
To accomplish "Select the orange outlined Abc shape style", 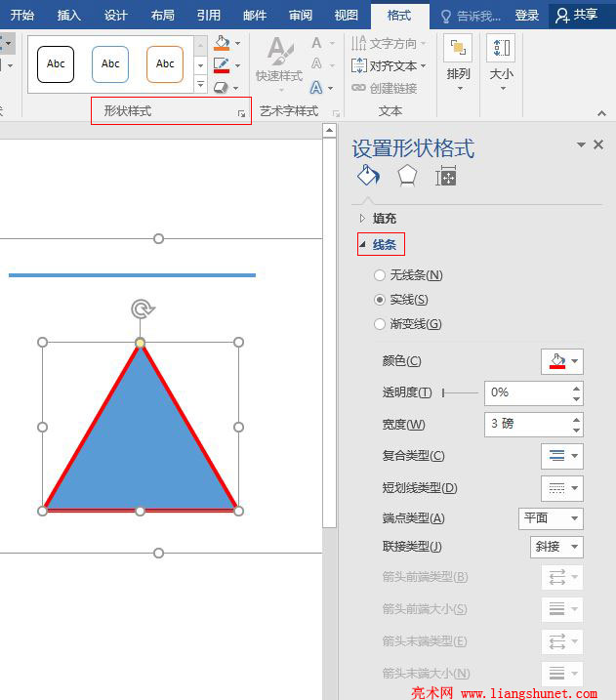I will coord(165,64).
